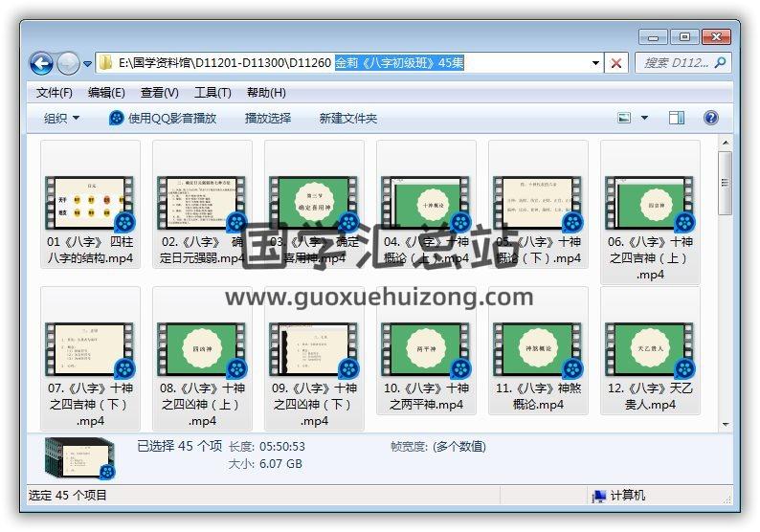
Task: Open the 工具(T) menu
Action: click(212, 92)
